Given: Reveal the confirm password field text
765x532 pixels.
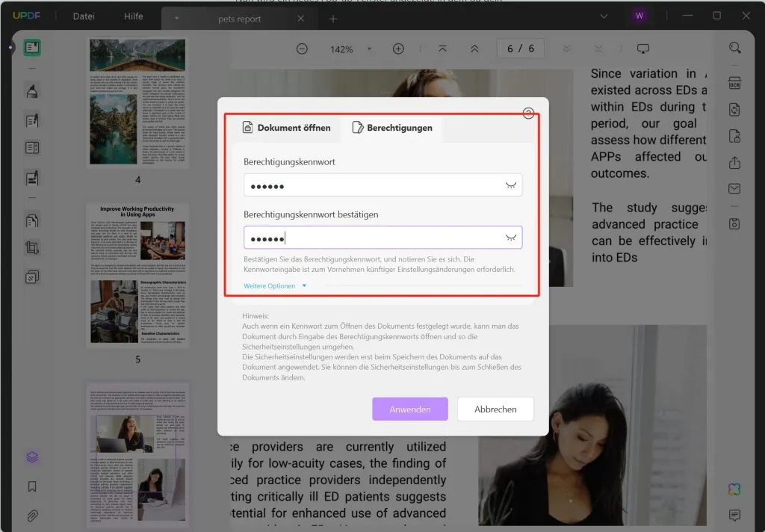Looking at the screenshot, I should click(511, 238).
